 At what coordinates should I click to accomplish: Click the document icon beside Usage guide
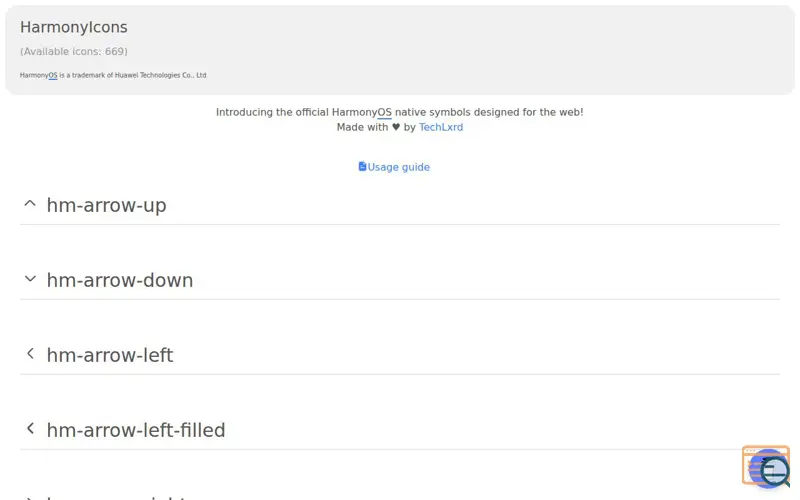pos(362,166)
